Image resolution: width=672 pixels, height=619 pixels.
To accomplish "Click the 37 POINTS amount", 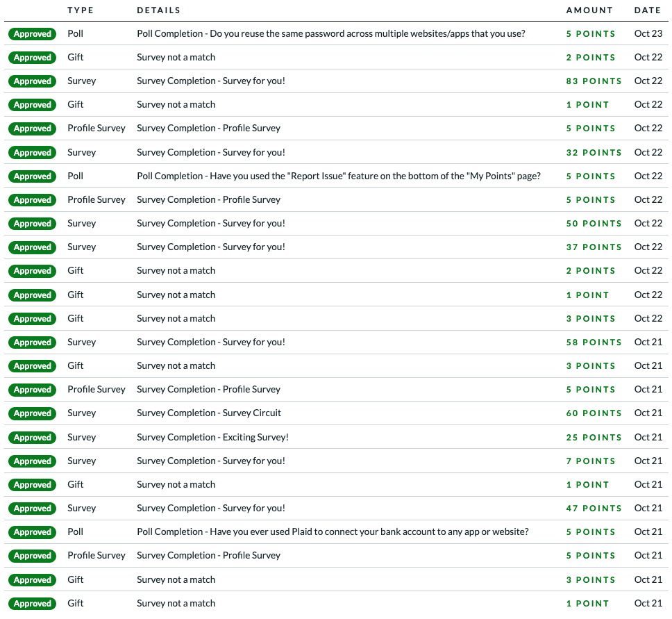I will pos(594,247).
